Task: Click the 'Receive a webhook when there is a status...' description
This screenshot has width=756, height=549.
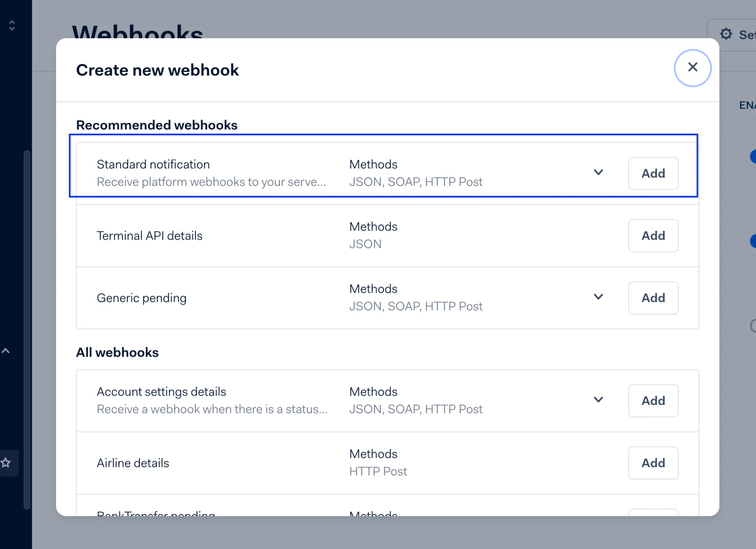Action: click(212, 409)
